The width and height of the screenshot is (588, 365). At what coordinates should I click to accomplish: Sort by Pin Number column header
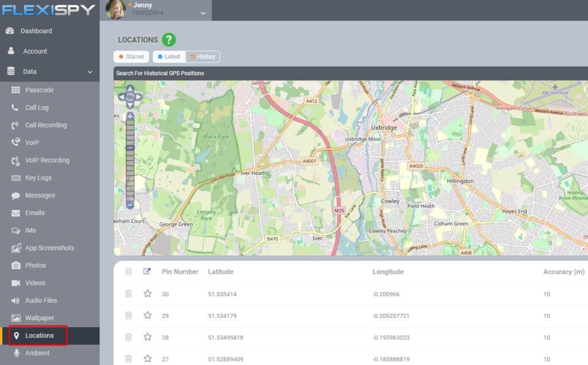180,271
